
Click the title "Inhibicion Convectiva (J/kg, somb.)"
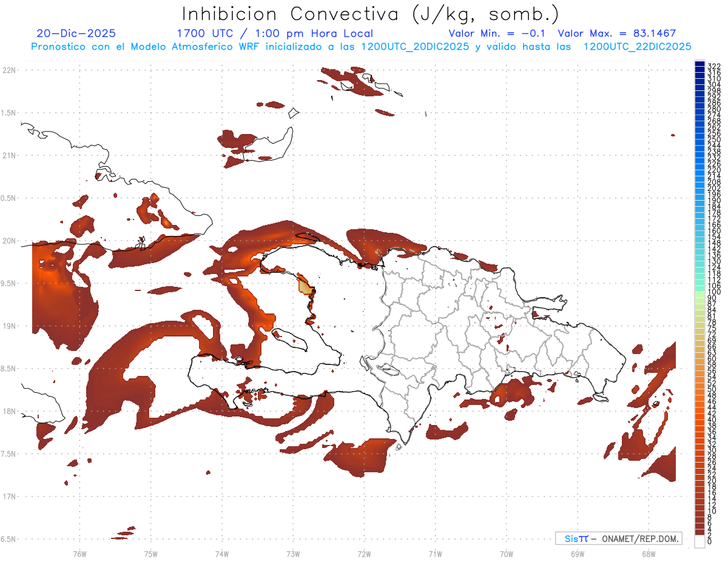tap(371, 14)
